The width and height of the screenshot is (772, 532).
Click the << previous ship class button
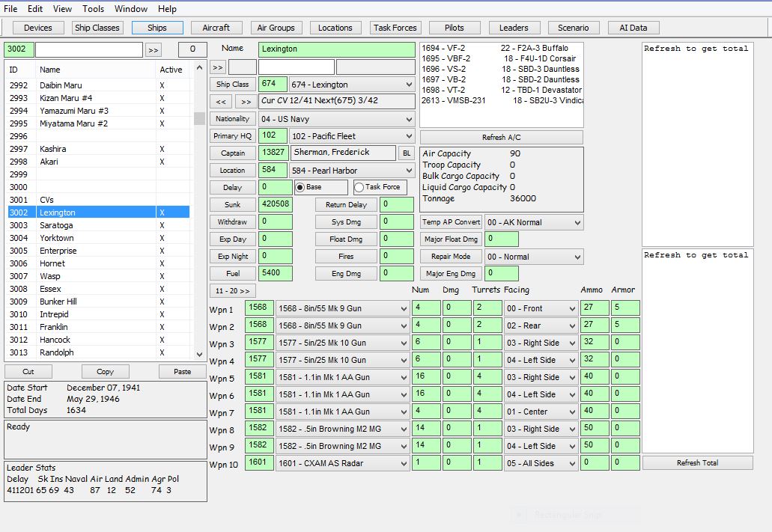tap(221, 102)
